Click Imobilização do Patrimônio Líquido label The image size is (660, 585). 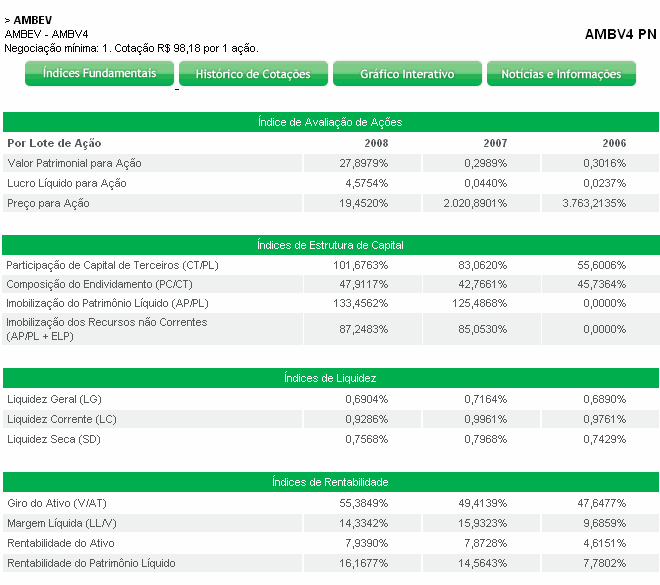click(x=107, y=303)
